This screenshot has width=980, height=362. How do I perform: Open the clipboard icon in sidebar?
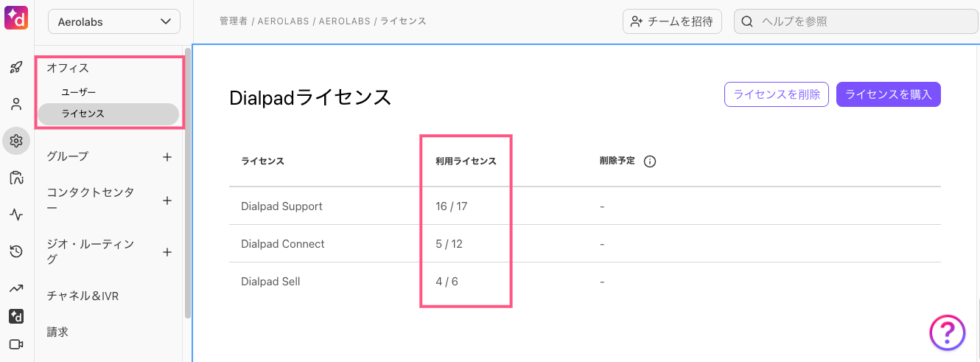[x=16, y=178]
